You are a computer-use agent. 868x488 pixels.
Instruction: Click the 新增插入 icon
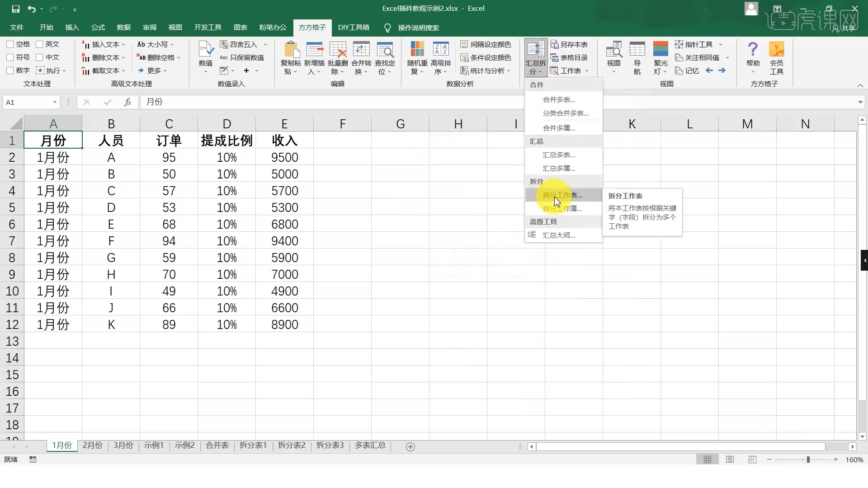tap(315, 49)
